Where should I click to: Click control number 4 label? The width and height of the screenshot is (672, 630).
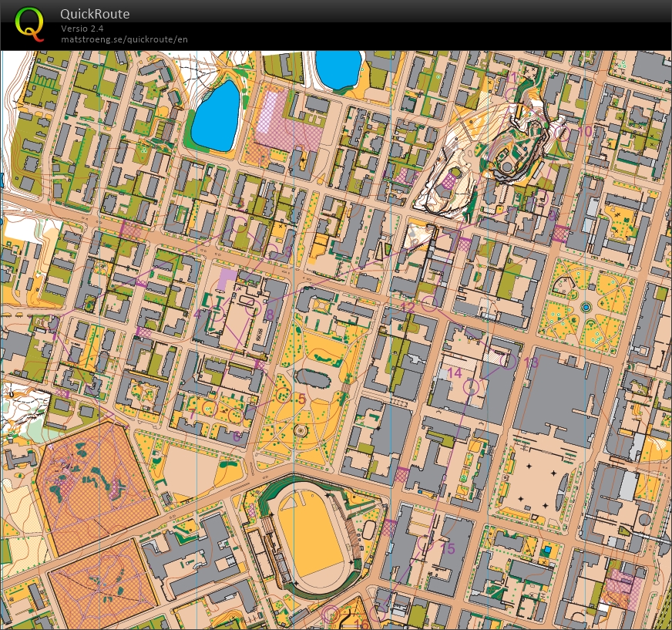(x=197, y=314)
